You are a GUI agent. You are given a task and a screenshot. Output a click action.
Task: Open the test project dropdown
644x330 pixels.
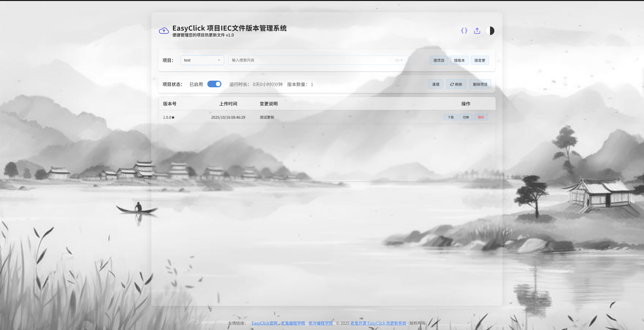pos(199,60)
